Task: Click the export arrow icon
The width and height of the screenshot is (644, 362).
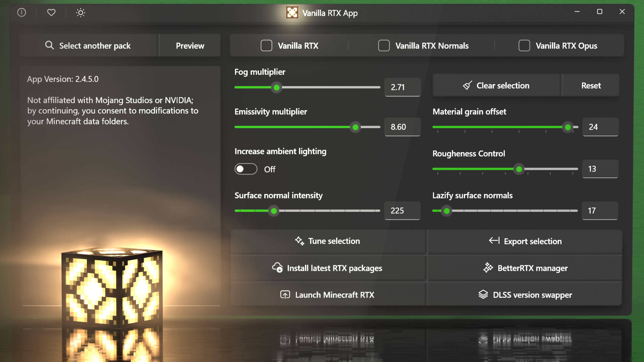Action: pyautogui.click(x=493, y=241)
